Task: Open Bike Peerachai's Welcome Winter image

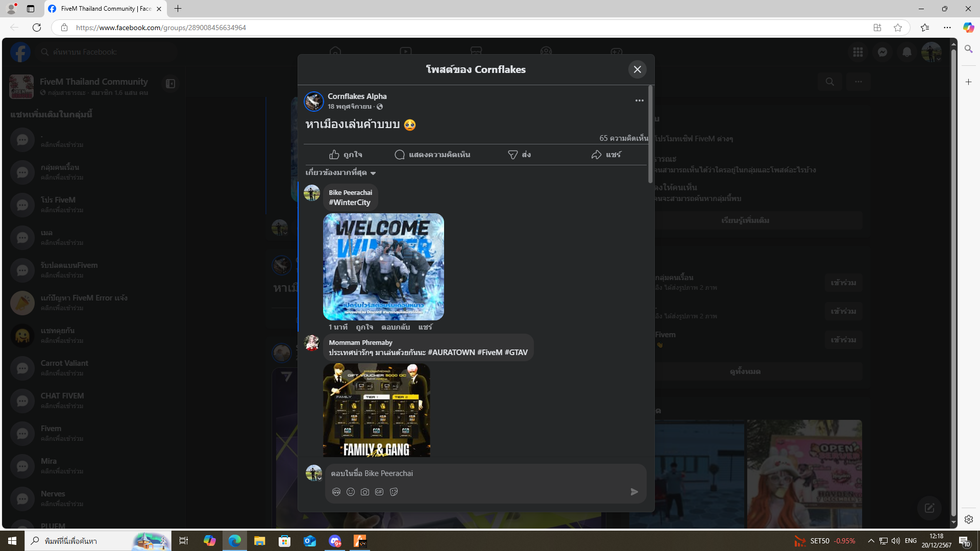Action: tap(383, 266)
